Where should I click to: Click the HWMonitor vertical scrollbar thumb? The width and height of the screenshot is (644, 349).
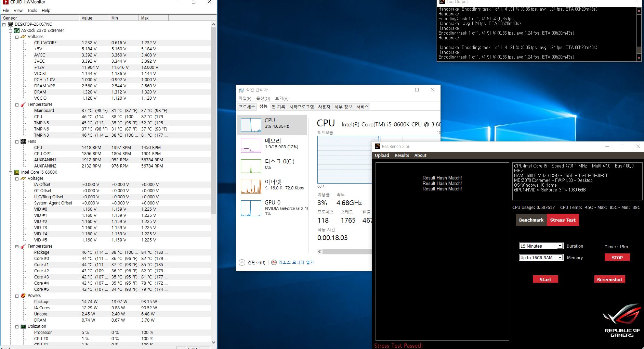213,120
